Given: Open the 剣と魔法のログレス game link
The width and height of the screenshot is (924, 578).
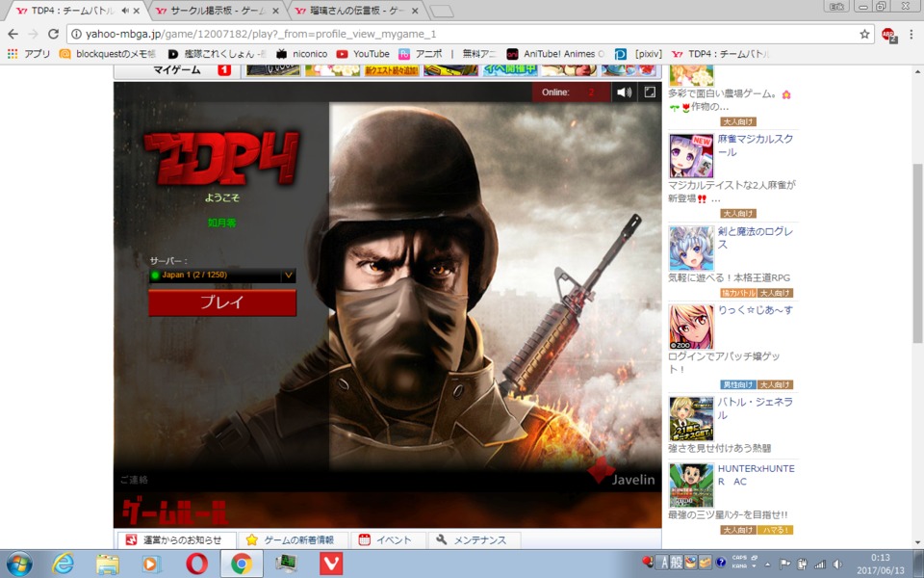Looking at the screenshot, I should pos(755,238).
